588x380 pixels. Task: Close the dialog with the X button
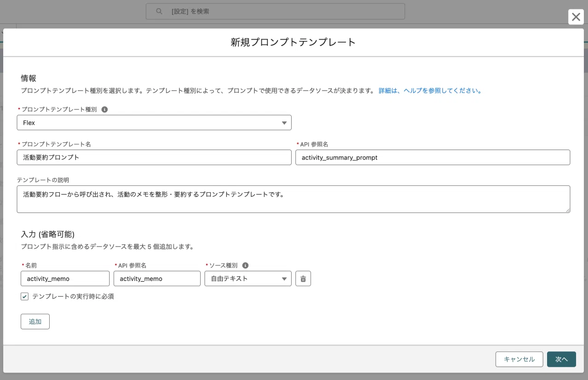pyautogui.click(x=576, y=17)
